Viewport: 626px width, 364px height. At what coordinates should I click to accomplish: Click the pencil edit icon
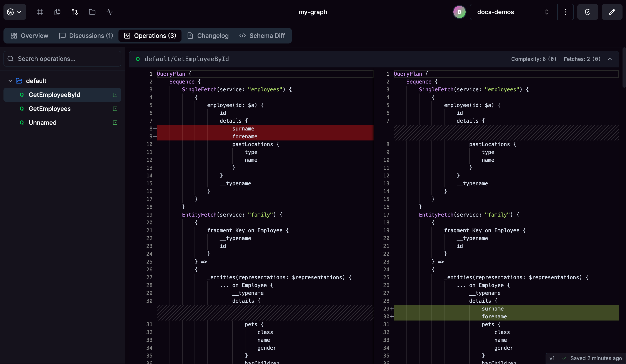tap(612, 12)
